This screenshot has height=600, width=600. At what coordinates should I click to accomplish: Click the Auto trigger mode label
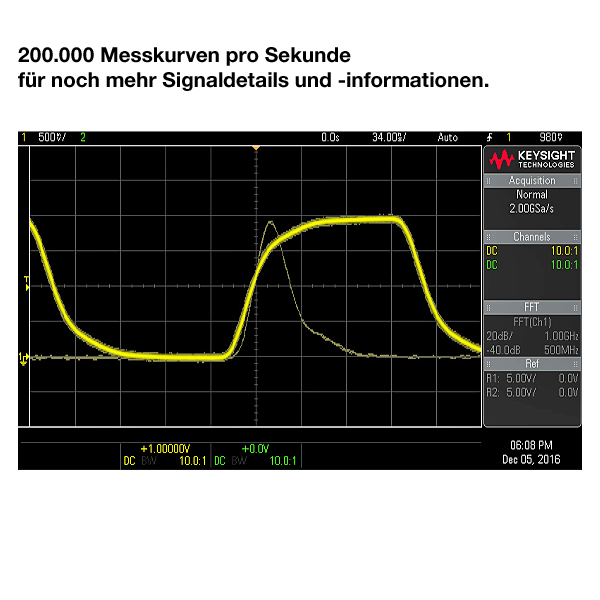[x=447, y=137]
